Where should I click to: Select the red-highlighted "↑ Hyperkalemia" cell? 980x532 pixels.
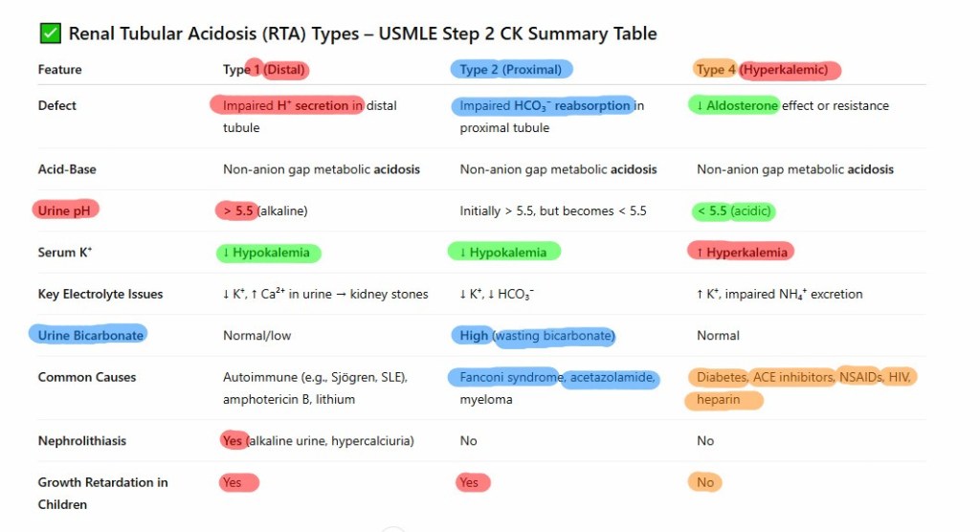740,252
